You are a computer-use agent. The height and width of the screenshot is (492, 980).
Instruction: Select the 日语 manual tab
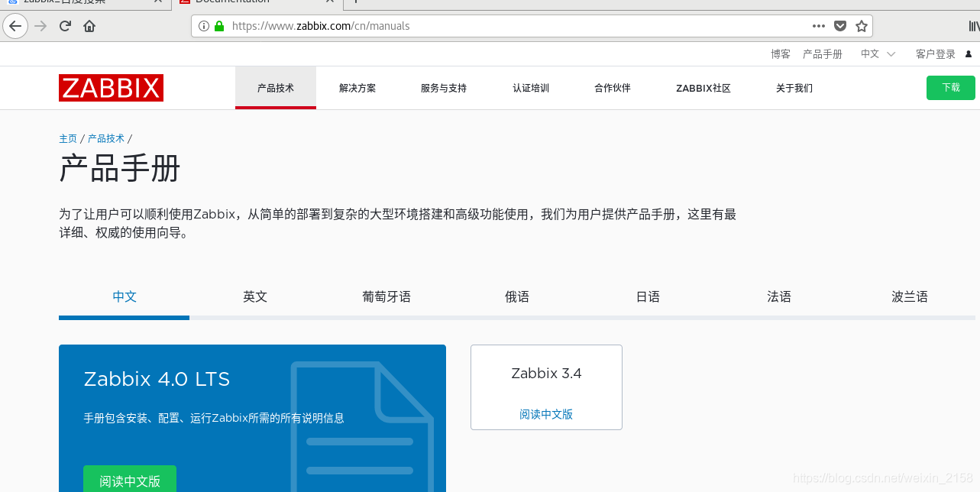tap(648, 296)
